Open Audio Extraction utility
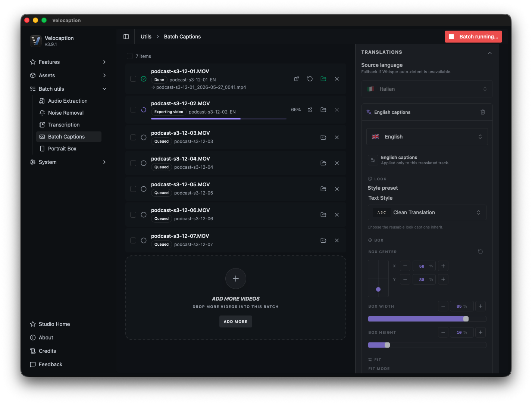The width and height of the screenshot is (532, 404). click(x=69, y=101)
